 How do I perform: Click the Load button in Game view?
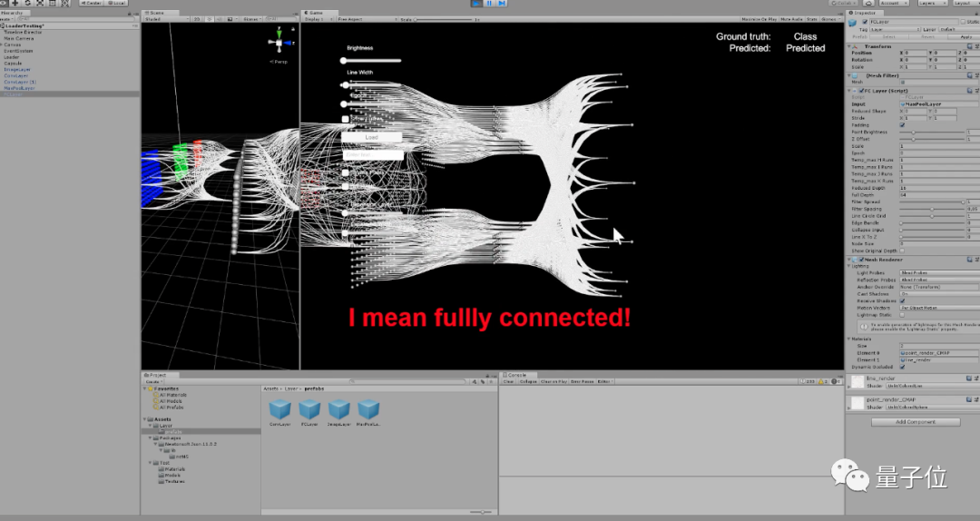click(x=372, y=137)
